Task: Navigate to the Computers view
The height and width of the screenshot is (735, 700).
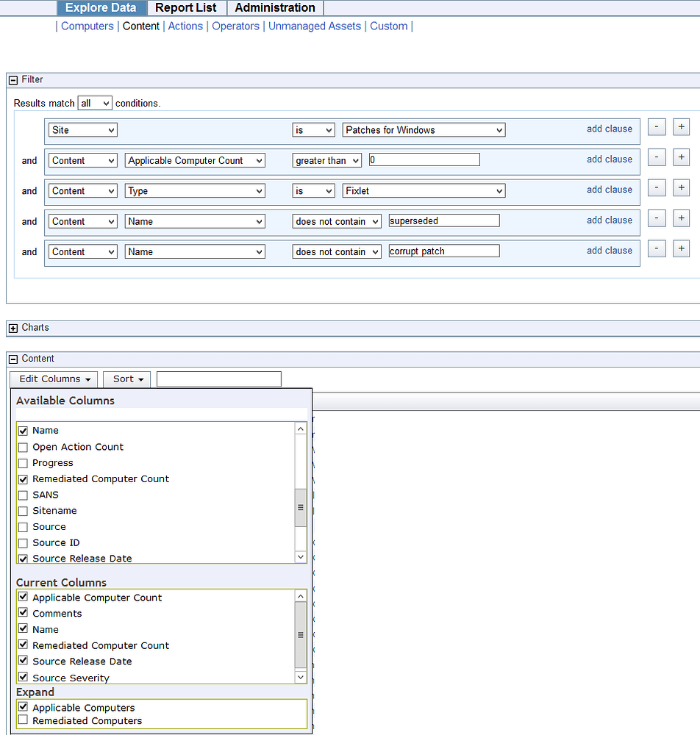Action: (87, 26)
